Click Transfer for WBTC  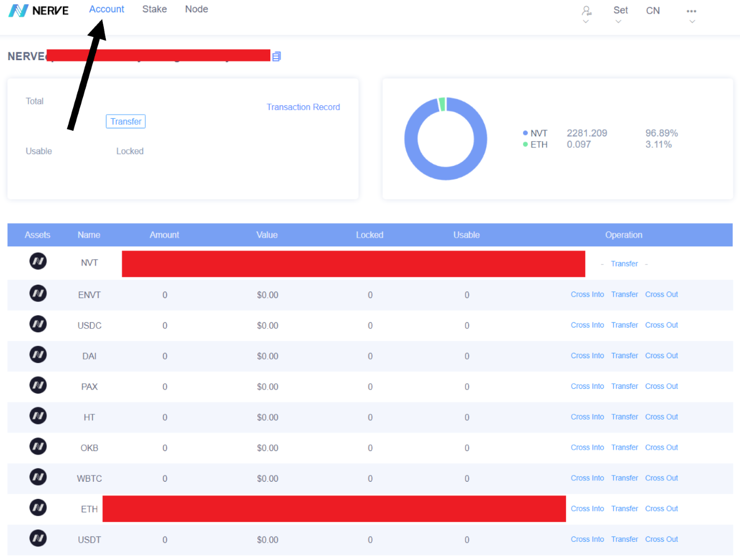624,478
